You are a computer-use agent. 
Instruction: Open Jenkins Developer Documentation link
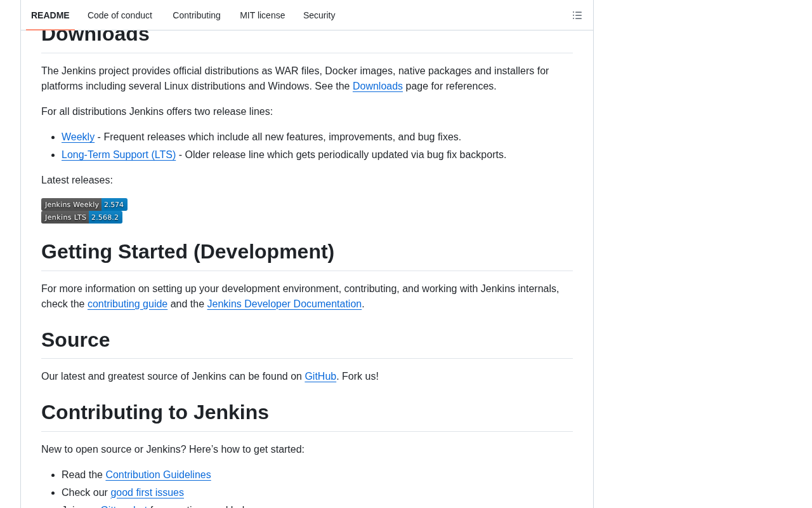click(284, 304)
